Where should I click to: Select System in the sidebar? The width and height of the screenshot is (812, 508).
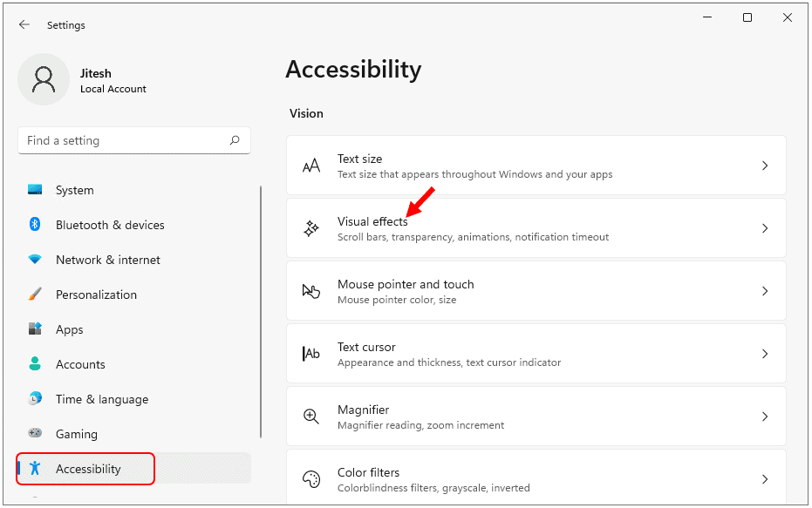[x=134, y=190]
